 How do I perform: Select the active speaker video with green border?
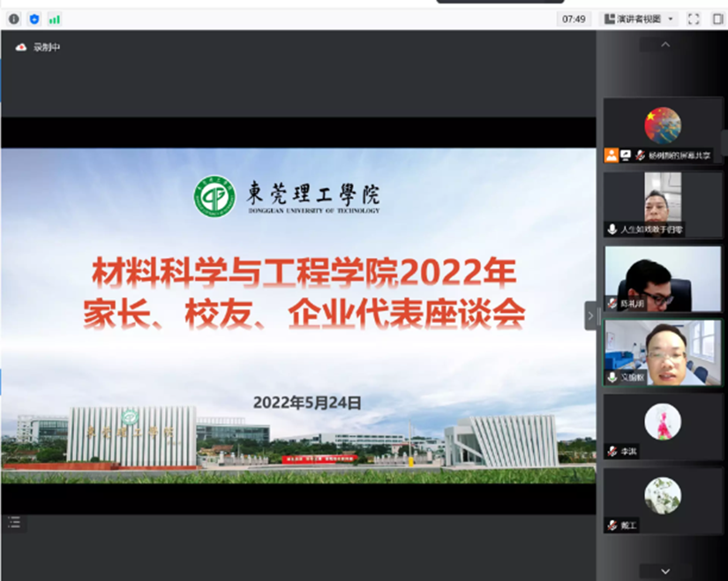pos(663,351)
